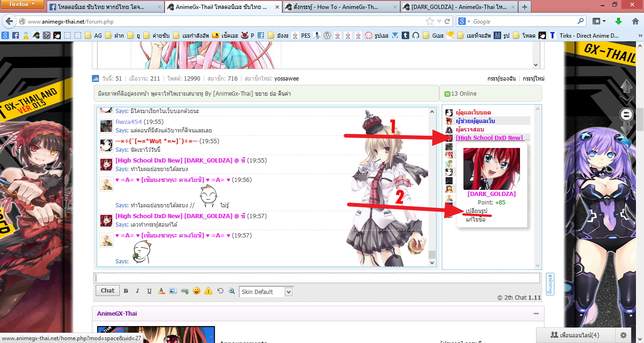Toggle italic formatting in the chat toolbar
This screenshot has width=644, height=343.
click(138, 291)
